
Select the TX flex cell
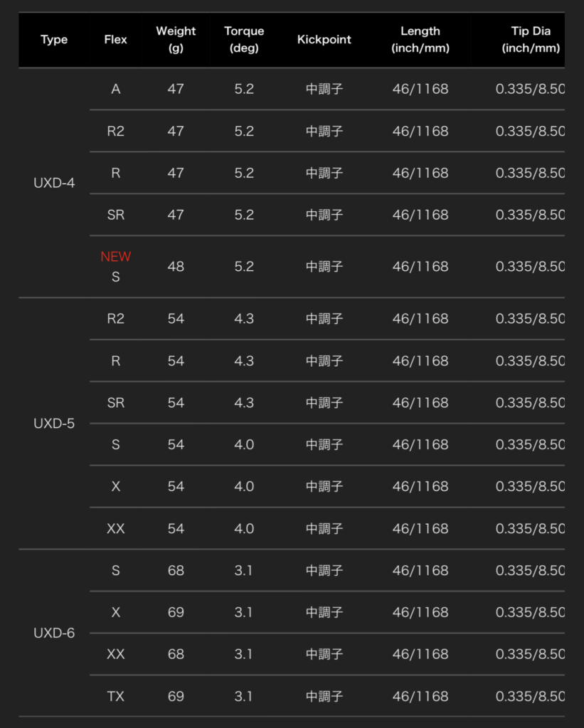[116, 697]
